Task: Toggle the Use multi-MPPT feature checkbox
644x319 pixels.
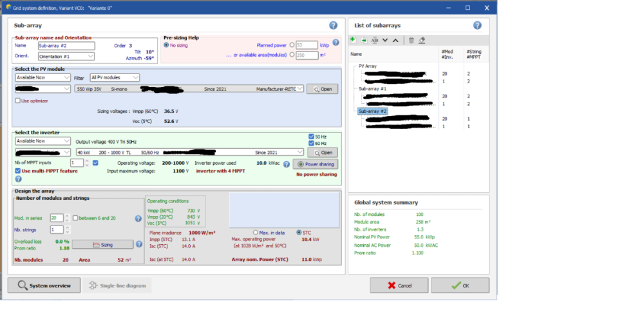Action: tap(18, 171)
